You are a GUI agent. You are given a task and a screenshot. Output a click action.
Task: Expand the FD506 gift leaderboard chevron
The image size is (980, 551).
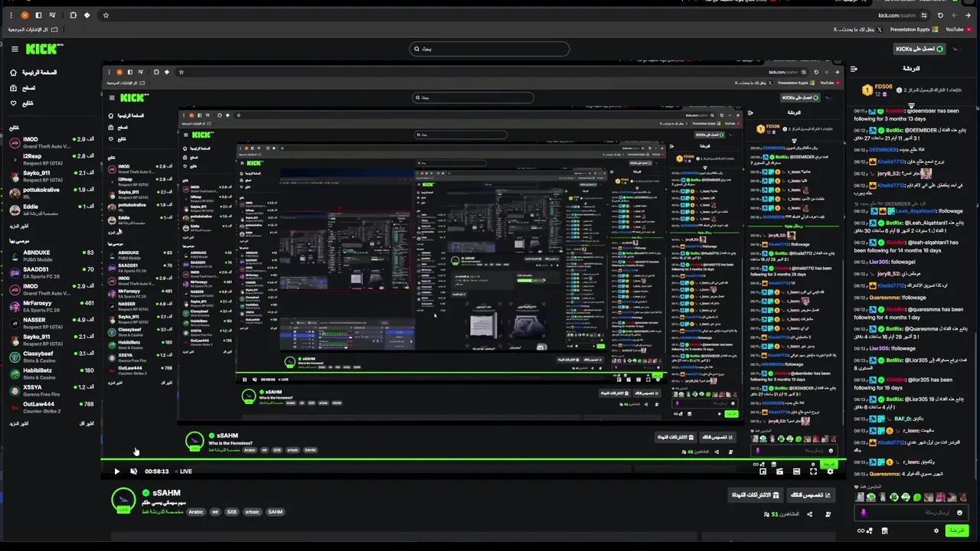911,106
